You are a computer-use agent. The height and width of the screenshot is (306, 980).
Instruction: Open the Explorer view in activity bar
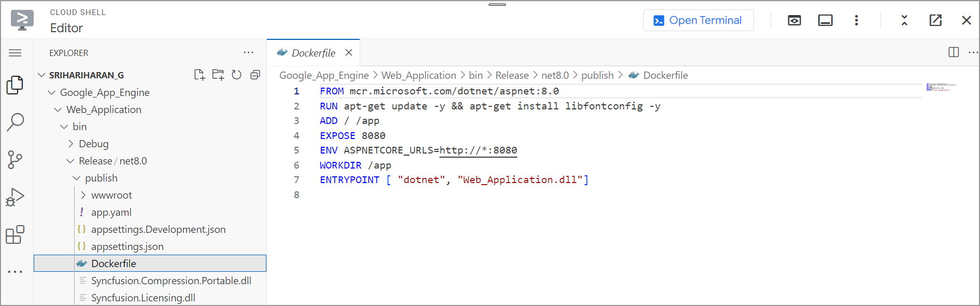click(15, 85)
